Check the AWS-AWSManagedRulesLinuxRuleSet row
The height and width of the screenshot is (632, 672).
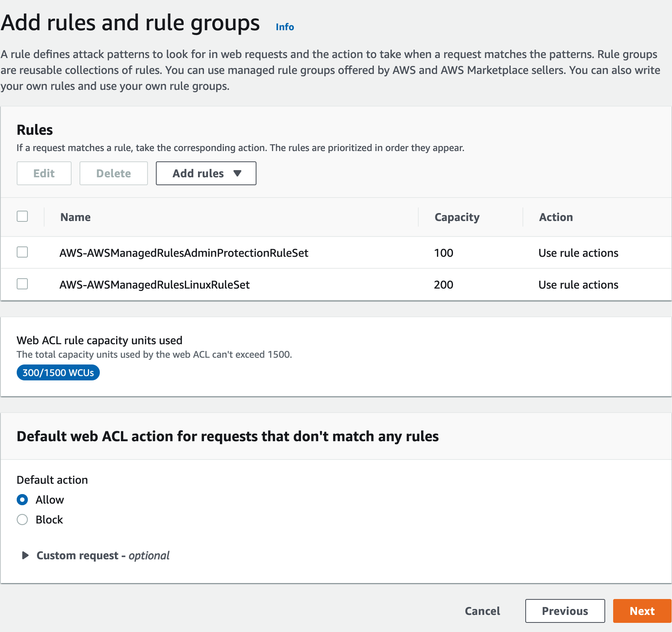22,284
